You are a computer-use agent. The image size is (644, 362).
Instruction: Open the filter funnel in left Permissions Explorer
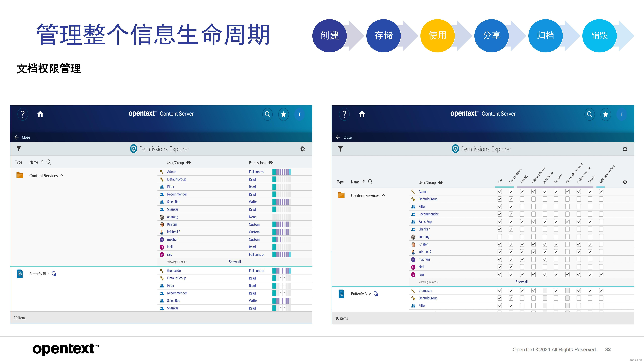pyautogui.click(x=19, y=149)
